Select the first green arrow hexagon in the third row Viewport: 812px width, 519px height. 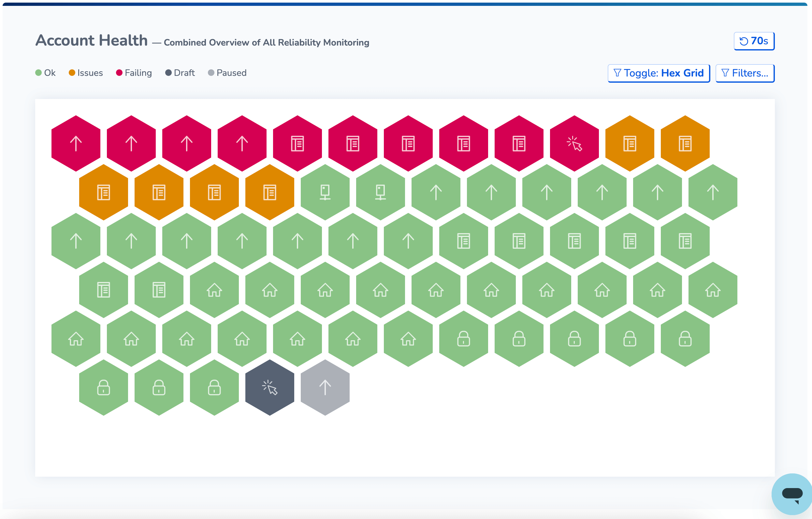[x=76, y=241]
